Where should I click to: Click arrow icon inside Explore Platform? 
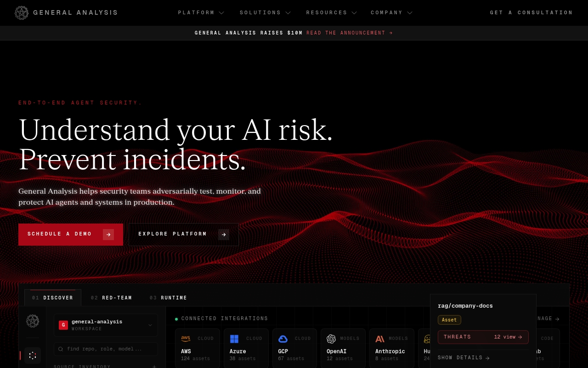(x=224, y=235)
